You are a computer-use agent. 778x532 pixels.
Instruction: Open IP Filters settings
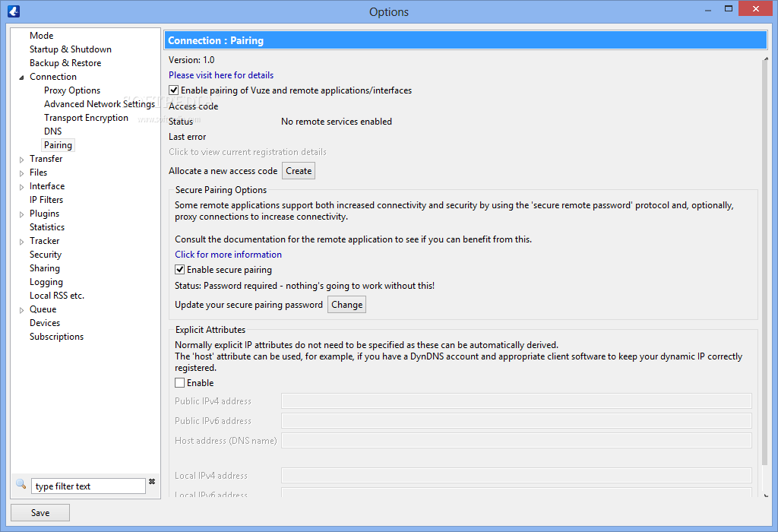pyautogui.click(x=46, y=199)
